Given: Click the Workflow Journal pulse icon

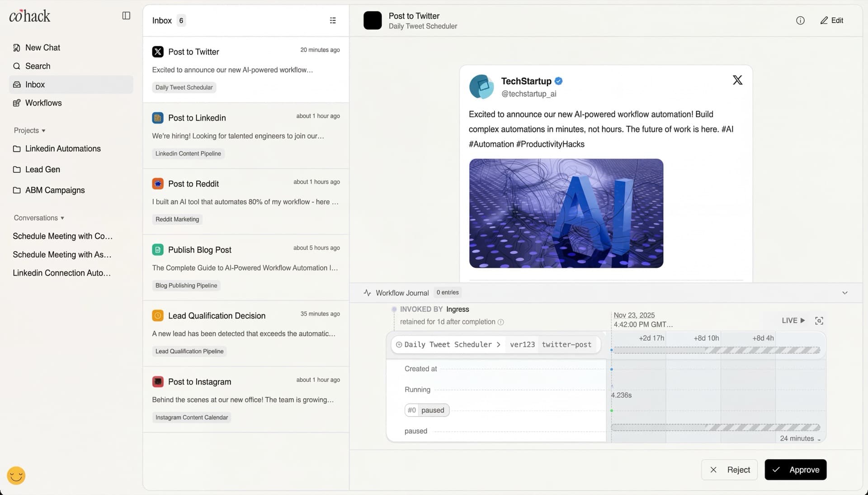Looking at the screenshot, I should click(367, 293).
